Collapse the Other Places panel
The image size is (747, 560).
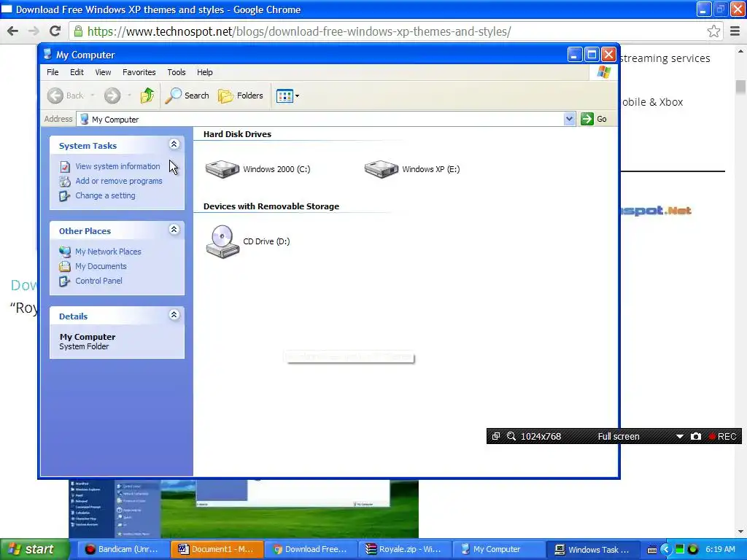(x=174, y=230)
